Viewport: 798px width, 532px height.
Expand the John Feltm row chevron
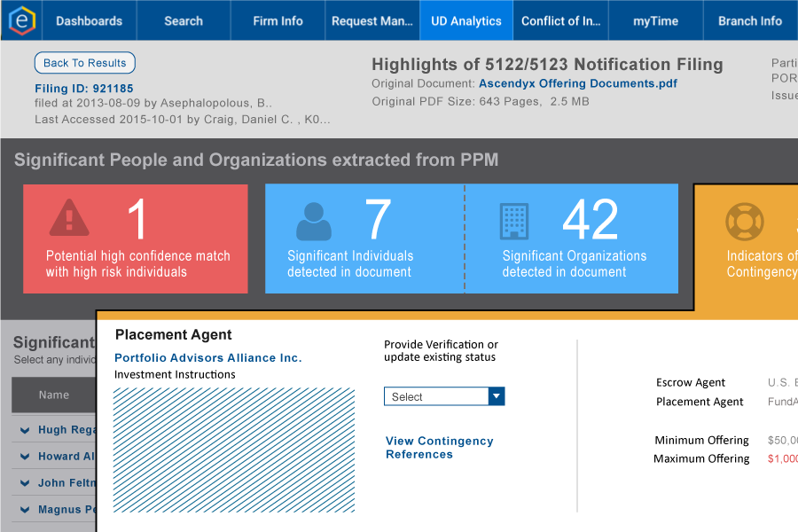25,483
